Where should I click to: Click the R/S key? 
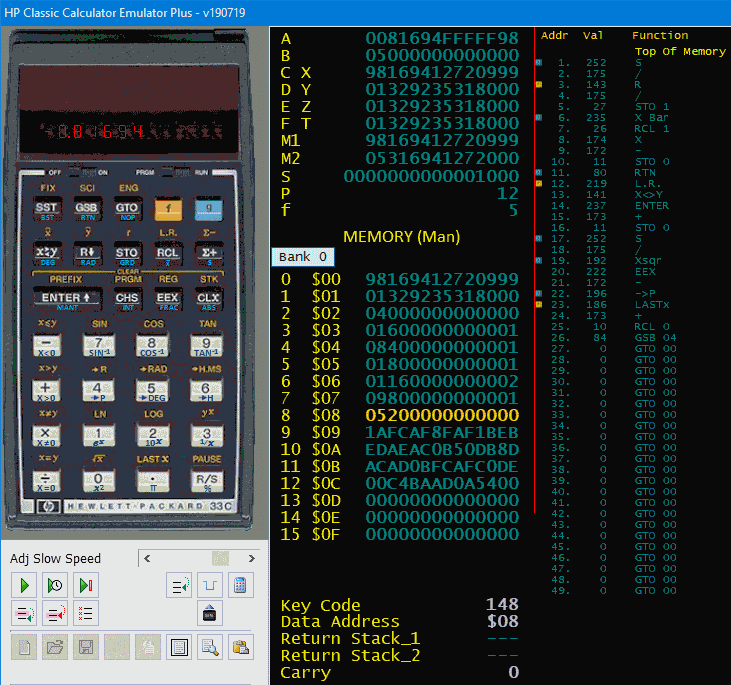[207, 482]
